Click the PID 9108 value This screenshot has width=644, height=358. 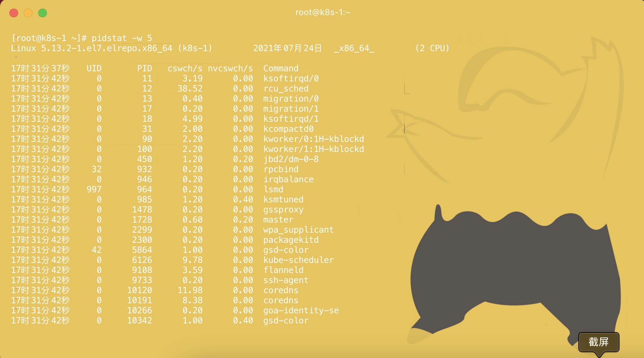(x=142, y=270)
